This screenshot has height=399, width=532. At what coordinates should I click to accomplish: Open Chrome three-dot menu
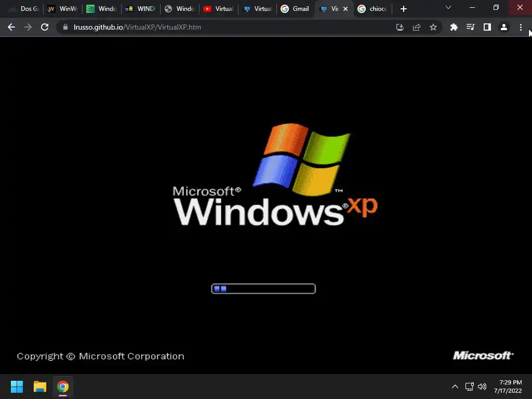click(x=521, y=27)
